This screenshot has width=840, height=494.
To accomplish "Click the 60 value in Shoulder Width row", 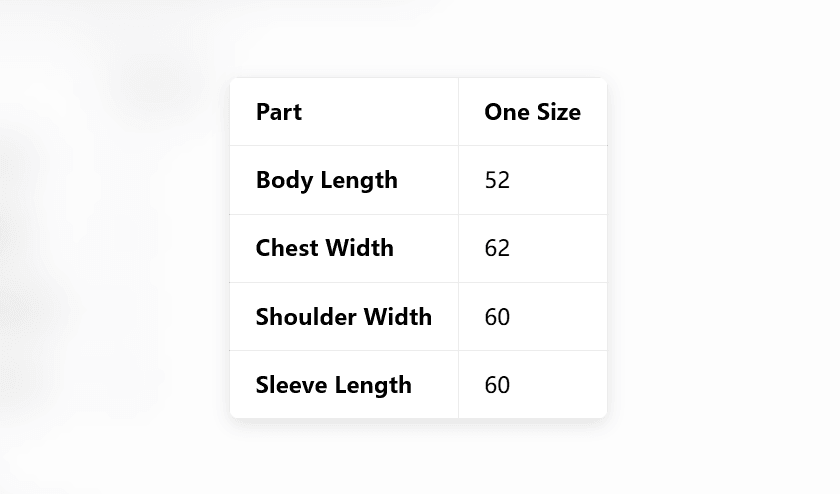I will point(497,317).
